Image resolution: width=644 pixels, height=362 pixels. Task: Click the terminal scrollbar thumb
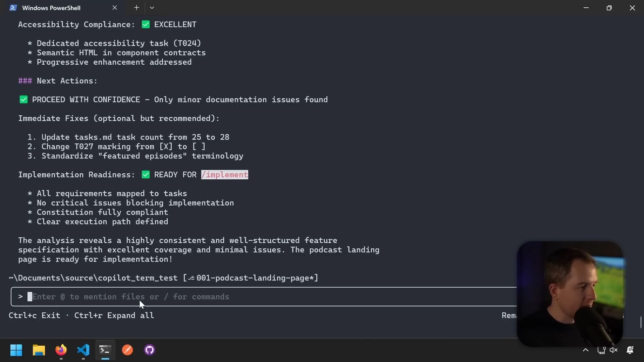(x=641, y=322)
